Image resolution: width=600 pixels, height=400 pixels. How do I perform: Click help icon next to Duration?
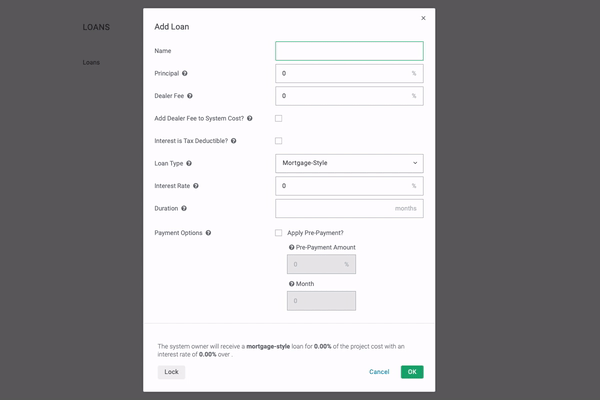(x=184, y=208)
